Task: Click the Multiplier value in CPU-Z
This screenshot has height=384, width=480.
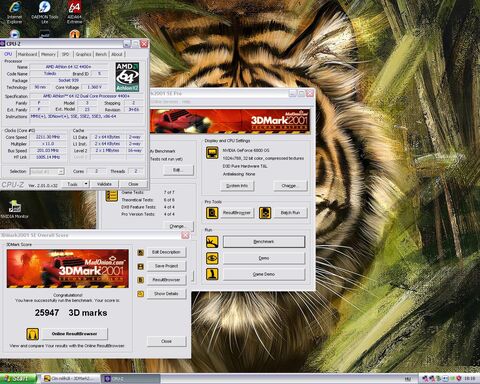Action: pyautogui.click(x=48, y=144)
